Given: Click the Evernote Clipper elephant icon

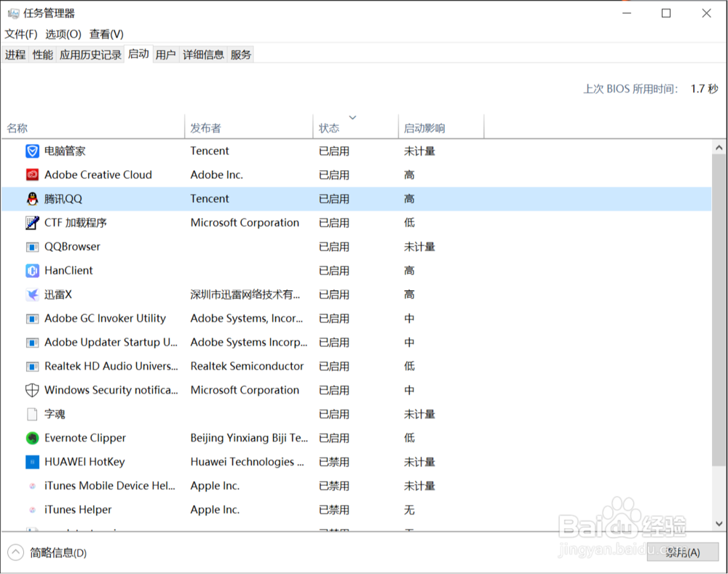Looking at the screenshot, I should point(32,438).
